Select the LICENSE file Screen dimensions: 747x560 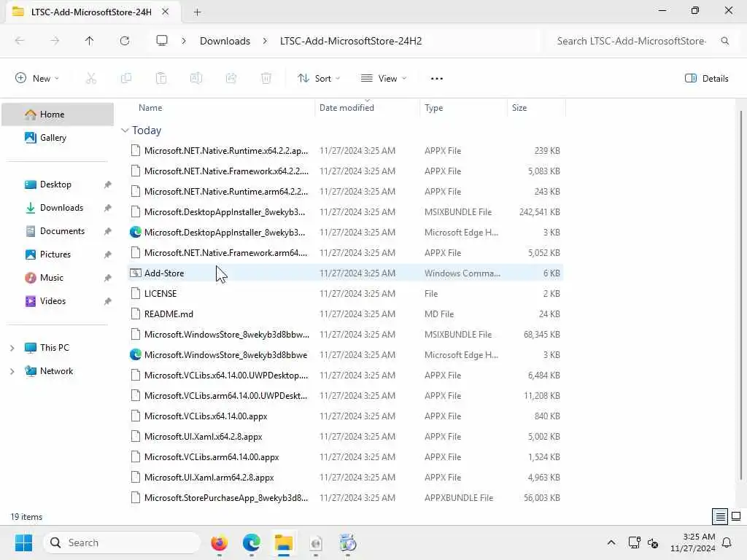(x=345, y=294)
